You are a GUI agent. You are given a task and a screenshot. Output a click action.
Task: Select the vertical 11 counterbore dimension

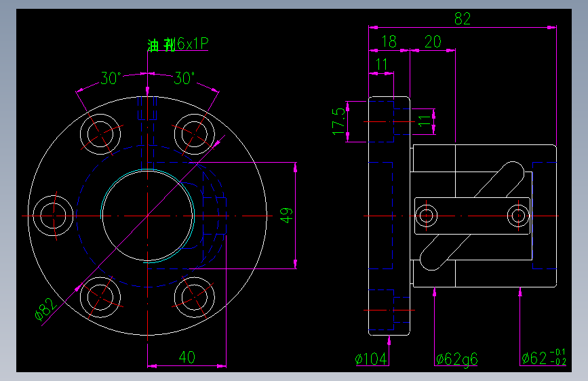425,121
